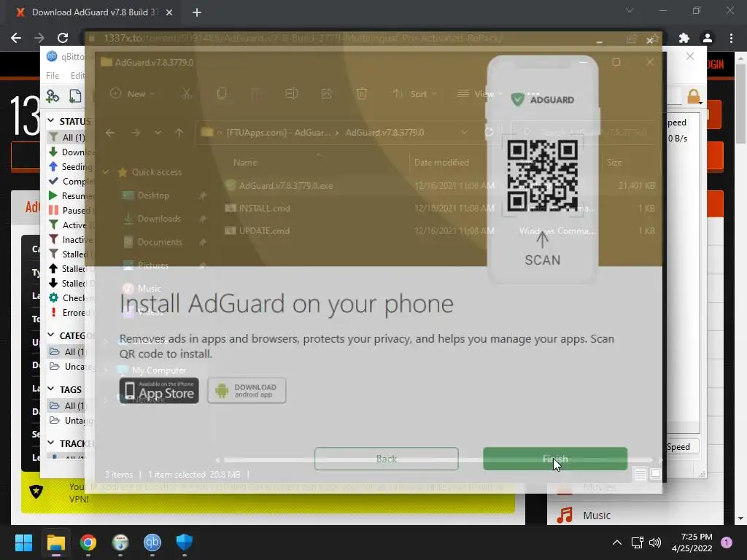The height and width of the screenshot is (560, 747).
Task: Select the Download AdGuard v7.8 browser tab
Action: click(92, 12)
